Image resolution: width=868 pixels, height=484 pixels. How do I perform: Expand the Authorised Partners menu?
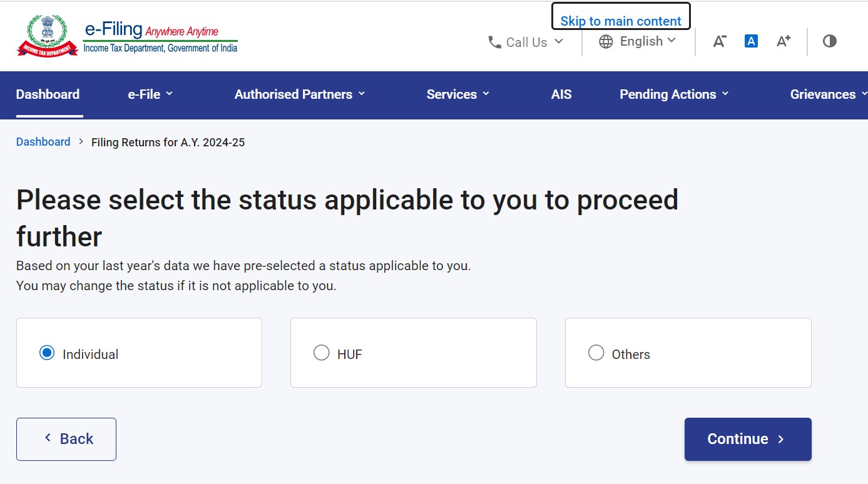click(x=300, y=94)
